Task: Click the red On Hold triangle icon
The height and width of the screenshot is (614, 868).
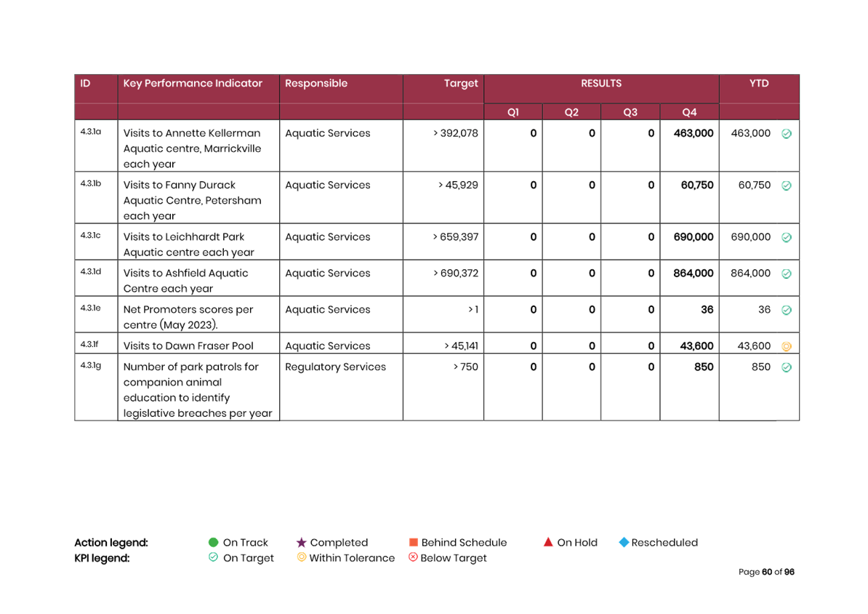Action: (548, 542)
